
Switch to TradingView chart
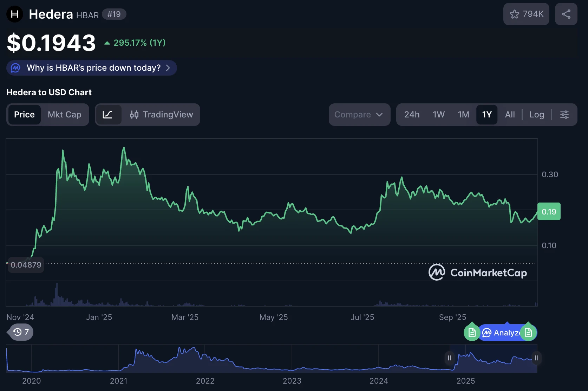point(162,115)
